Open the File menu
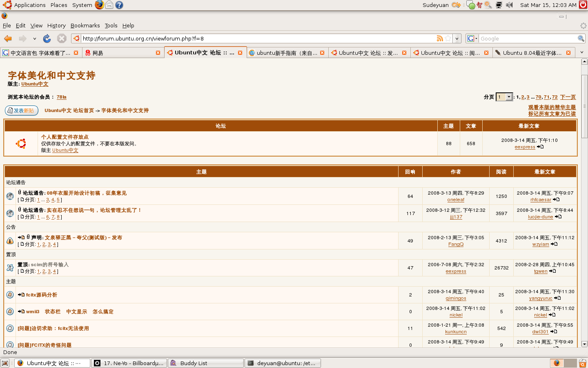The height and width of the screenshot is (368, 588). (x=7, y=25)
